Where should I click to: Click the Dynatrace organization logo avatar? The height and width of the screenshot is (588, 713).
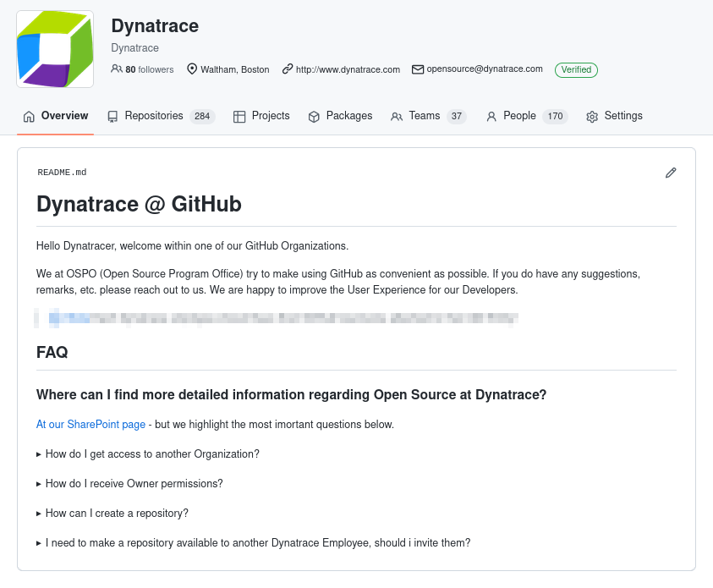tap(55, 50)
